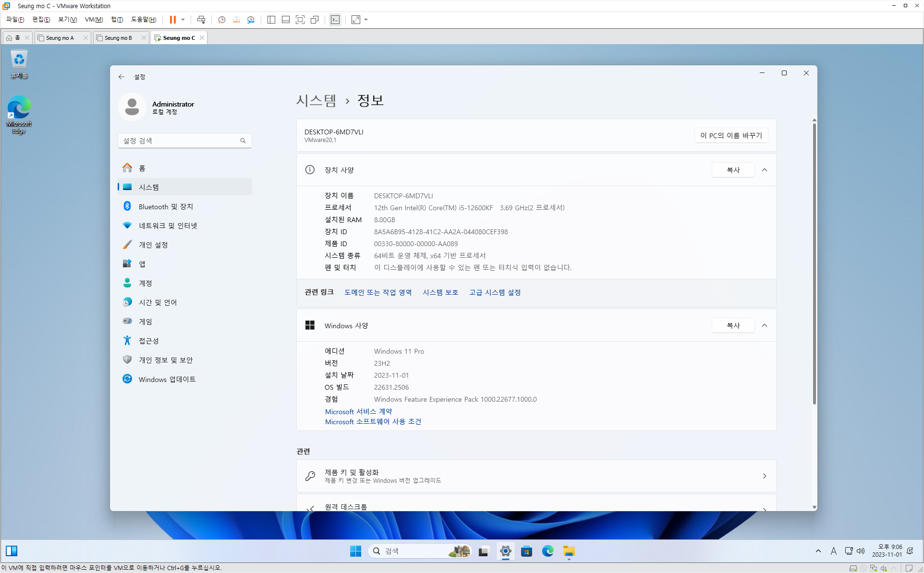Collapse the Windows 사양 section
The height and width of the screenshot is (573, 924).
click(x=765, y=325)
